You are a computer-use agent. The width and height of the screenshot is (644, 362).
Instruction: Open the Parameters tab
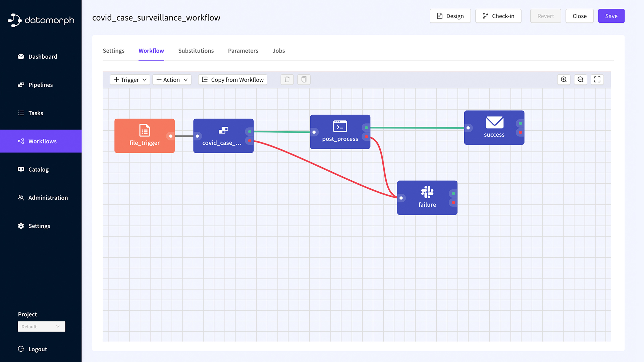pyautogui.click(x=243, y=51)
